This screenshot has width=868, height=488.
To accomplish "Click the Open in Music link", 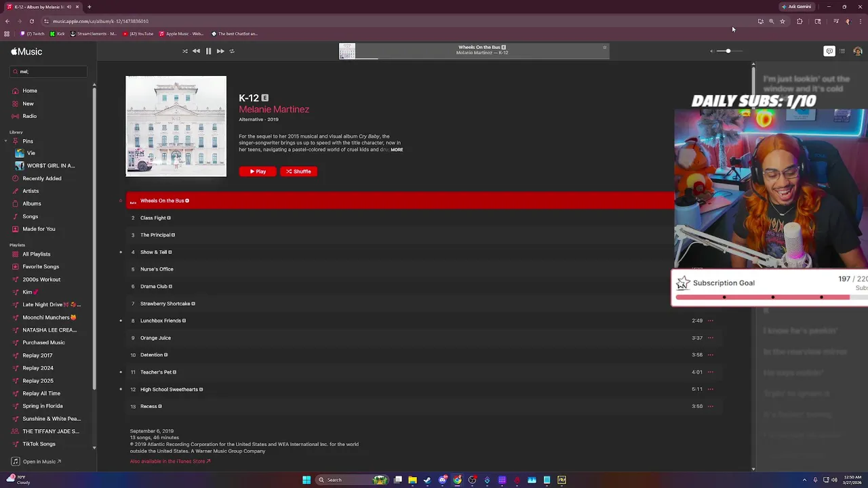I will coord(37,462).
